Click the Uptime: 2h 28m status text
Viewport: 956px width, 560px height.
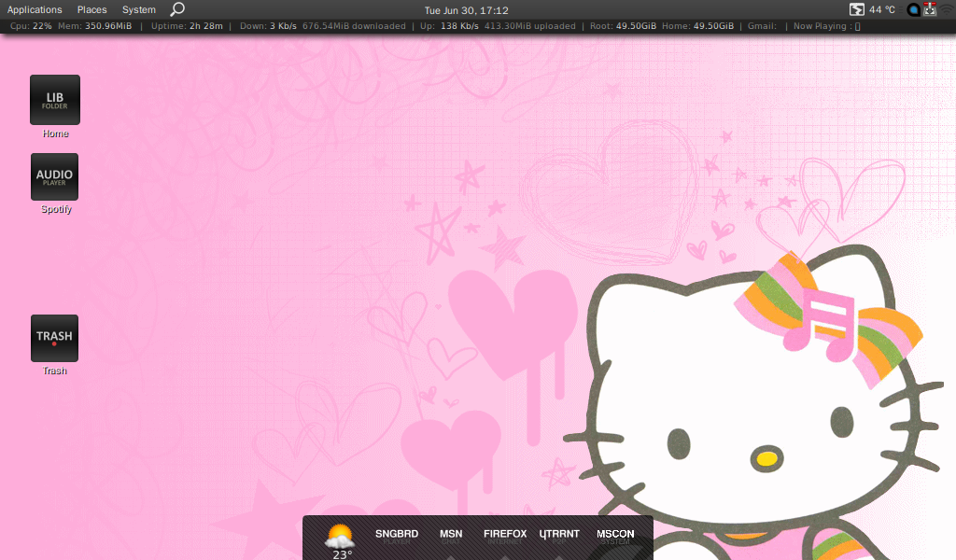click(x=187, y=26)
